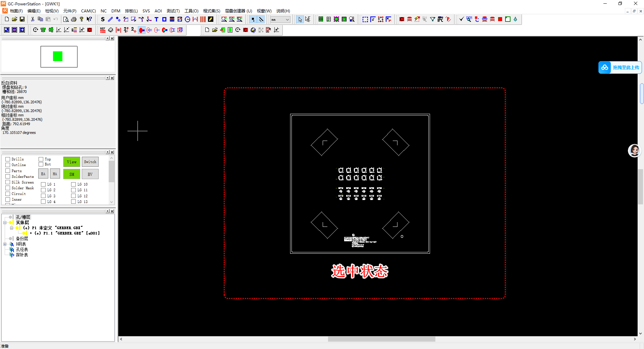Check the Silk Screen checkbox

pos(8,182)
